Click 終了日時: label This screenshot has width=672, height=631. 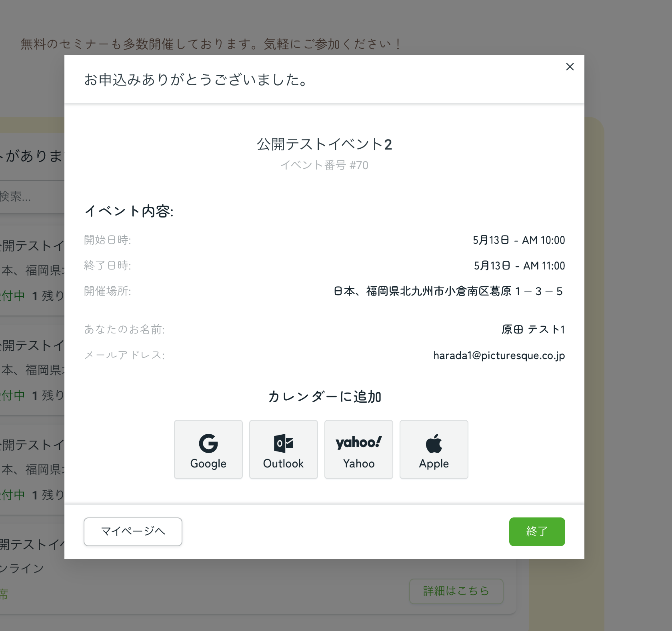(107, 266)
